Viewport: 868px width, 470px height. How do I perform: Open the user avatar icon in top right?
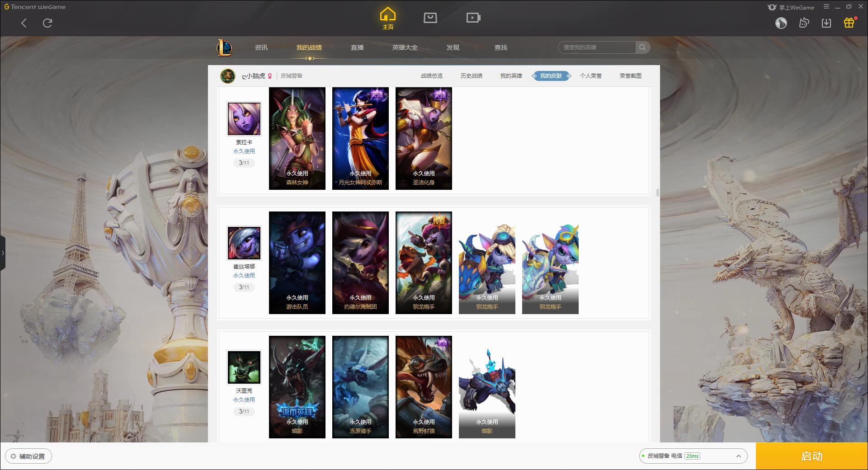pyautogui.click(x=781, y=23)
